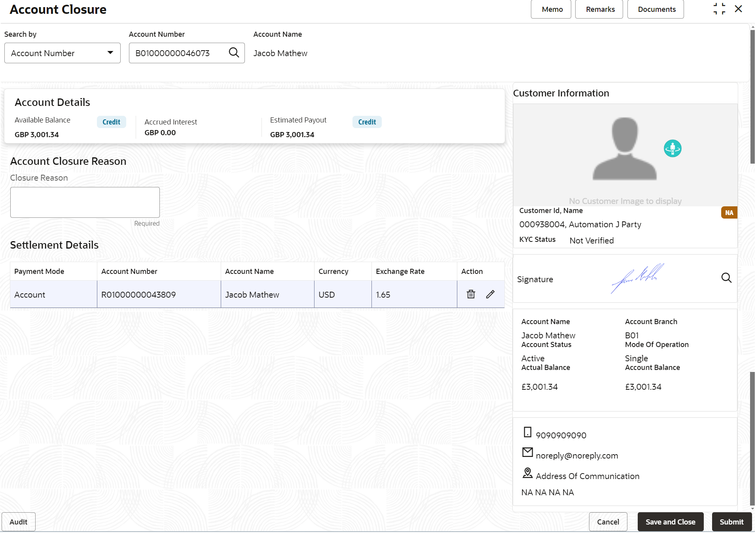This screenshot has height=534, width=756.
Task: Click the Single mode of operation value
Action: [x=636, y=359]
